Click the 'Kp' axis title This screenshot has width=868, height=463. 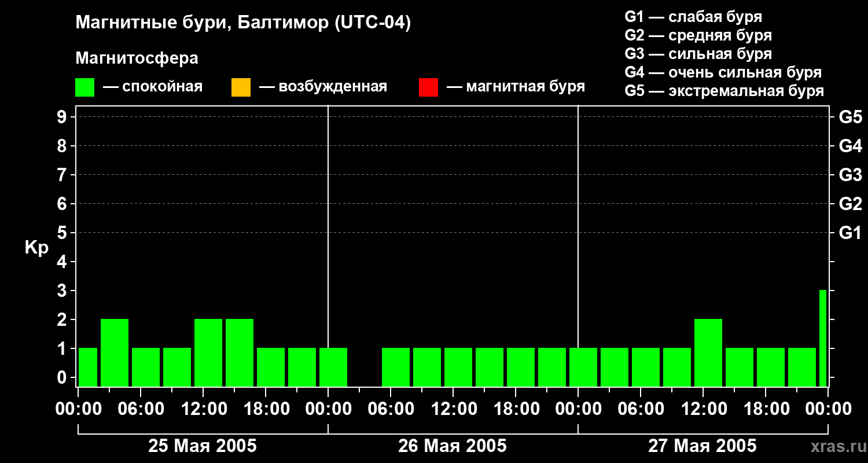click(x=36, y=248)
